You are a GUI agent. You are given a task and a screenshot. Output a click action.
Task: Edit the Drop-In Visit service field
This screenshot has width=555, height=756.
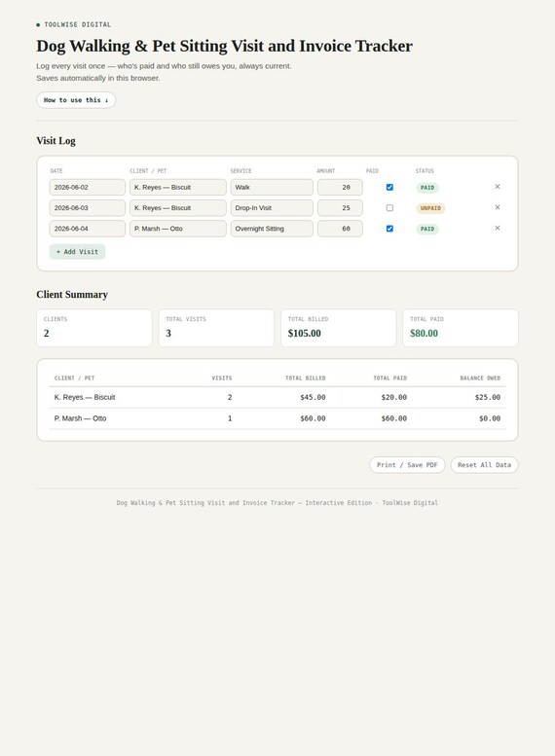272,208
